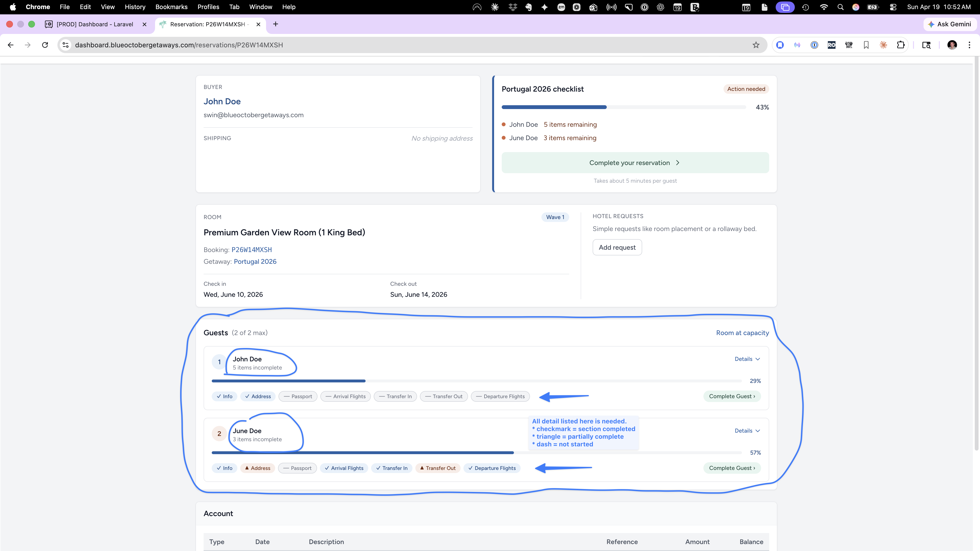980x551 pixels.
Task: View site information icon in address bar
Action: pos(65,45)
